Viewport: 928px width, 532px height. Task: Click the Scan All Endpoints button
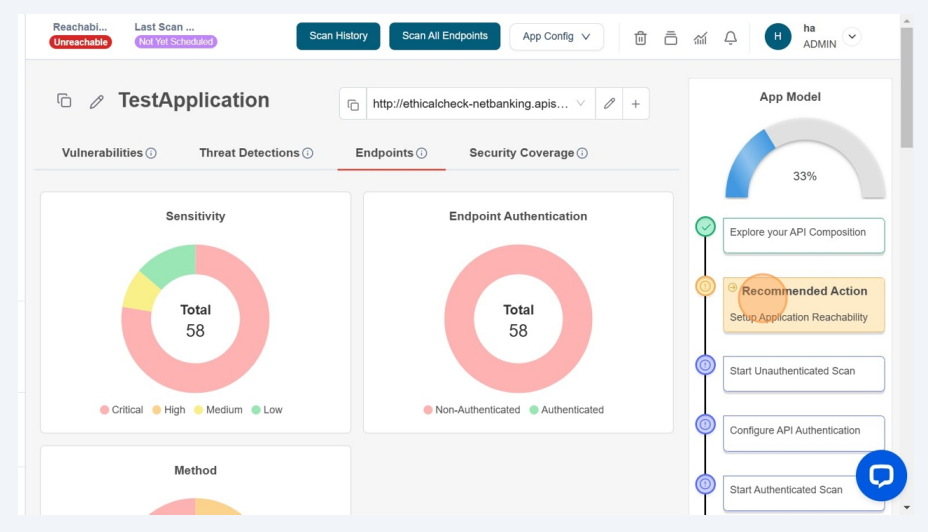point(444,36)
